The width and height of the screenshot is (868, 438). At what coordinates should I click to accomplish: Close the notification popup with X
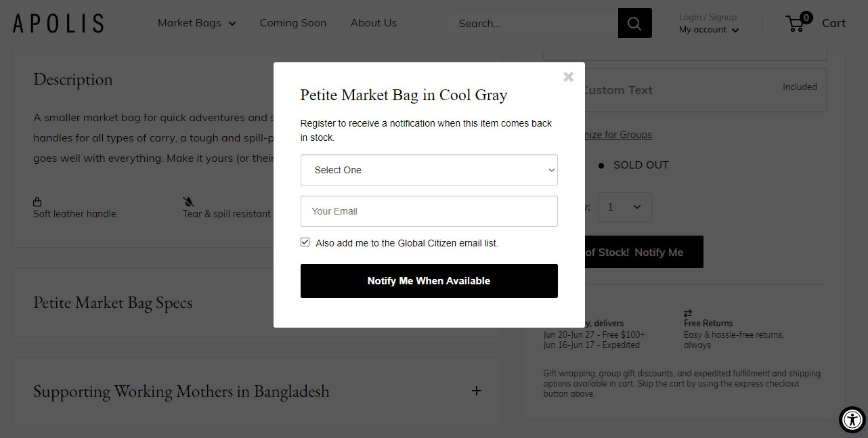coord(568,77)
